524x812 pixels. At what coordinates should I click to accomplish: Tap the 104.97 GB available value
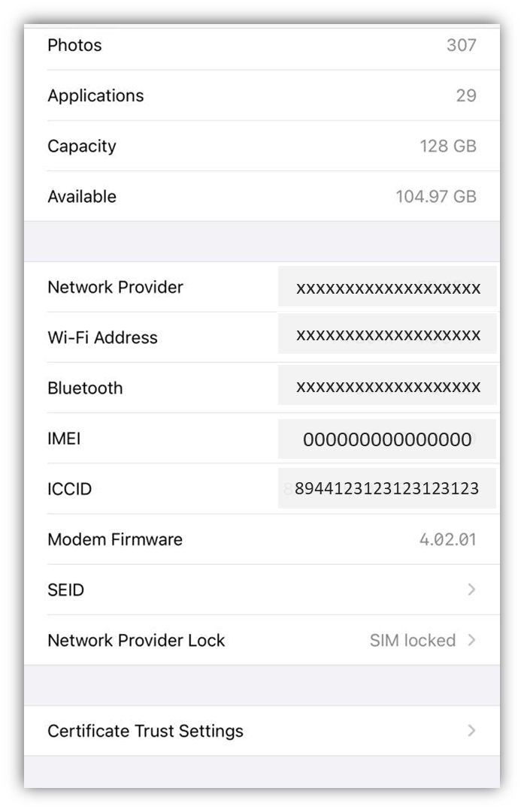pos(435,196)
